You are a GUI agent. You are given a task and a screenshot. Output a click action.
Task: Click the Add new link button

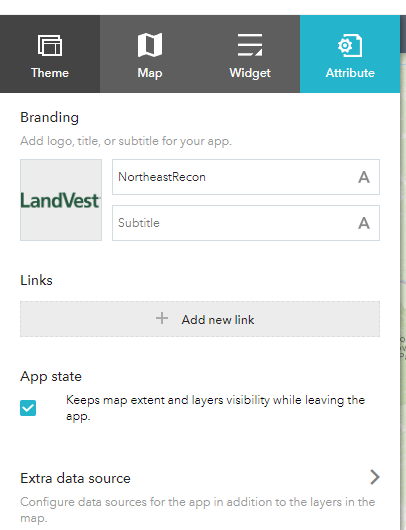(200, 319)
